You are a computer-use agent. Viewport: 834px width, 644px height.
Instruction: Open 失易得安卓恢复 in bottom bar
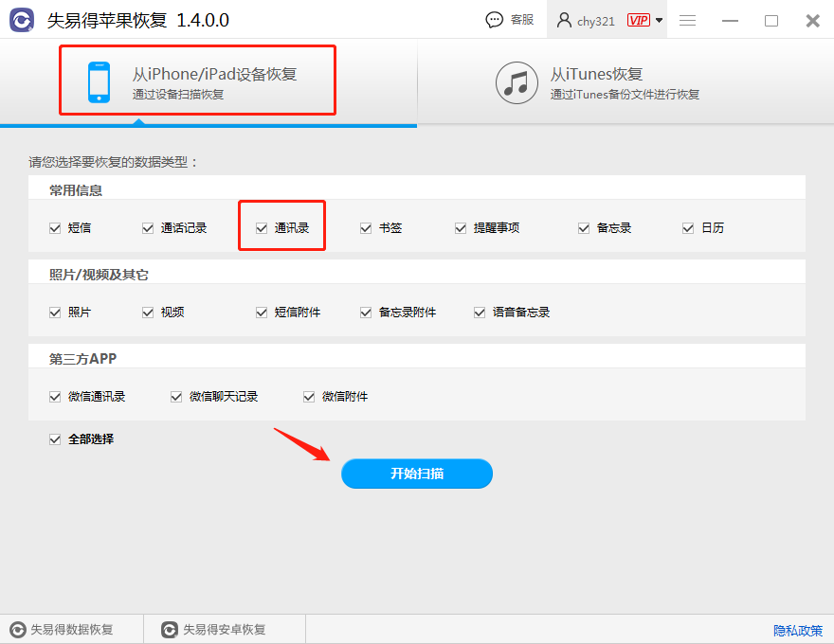point(224,630)
